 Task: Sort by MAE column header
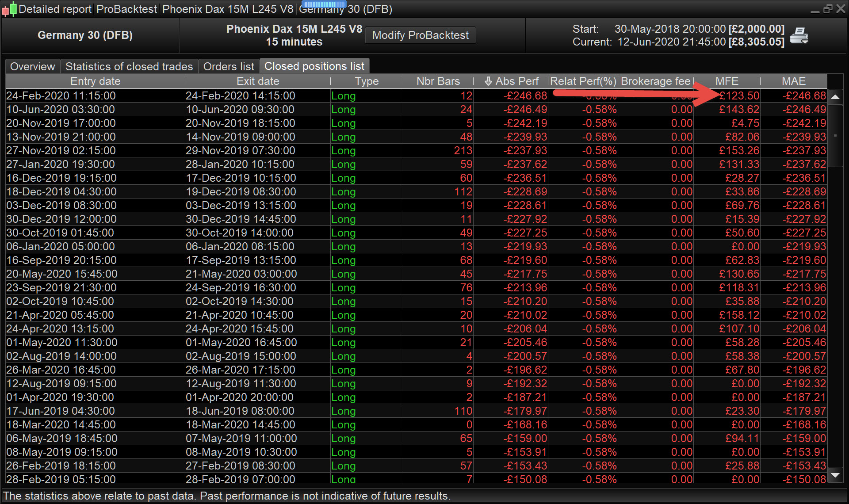(x=793, y=81)
